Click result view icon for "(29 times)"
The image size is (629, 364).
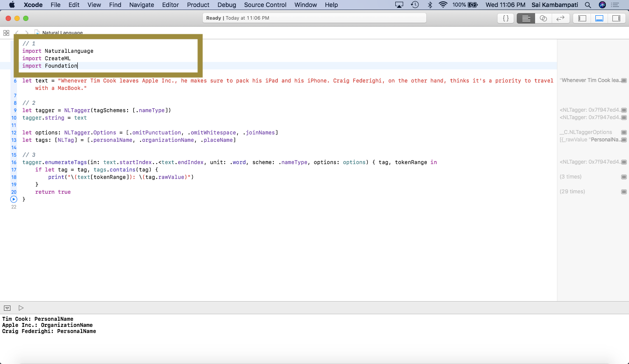point(624,192)
